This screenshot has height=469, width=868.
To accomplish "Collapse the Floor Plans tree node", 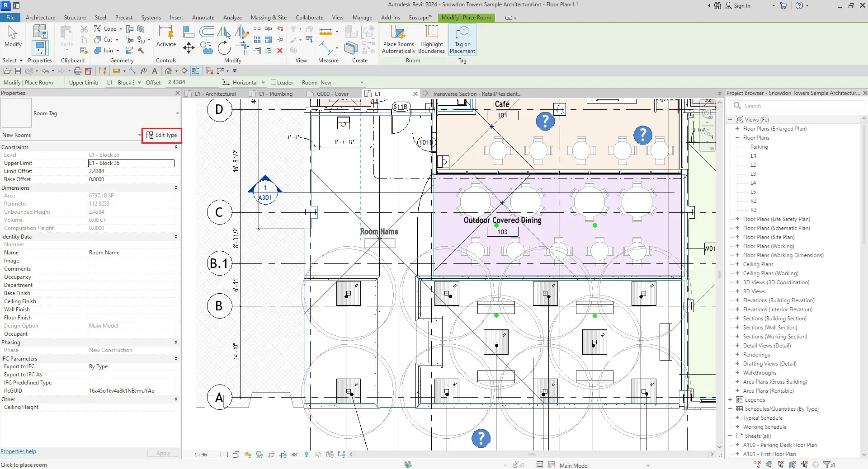I will click(x=737, y=138).
